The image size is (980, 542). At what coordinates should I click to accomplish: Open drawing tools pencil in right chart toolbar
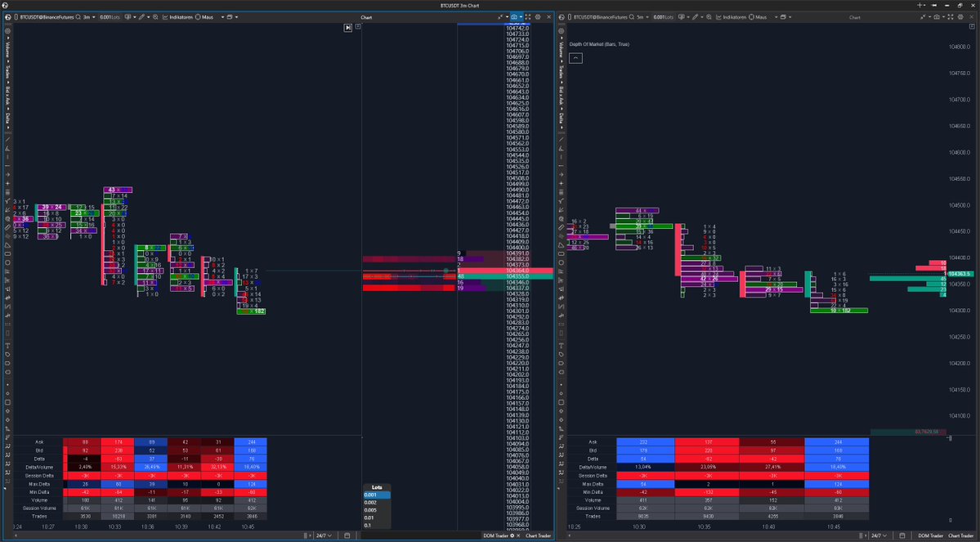pyautogui.click(x=696, y=17)
